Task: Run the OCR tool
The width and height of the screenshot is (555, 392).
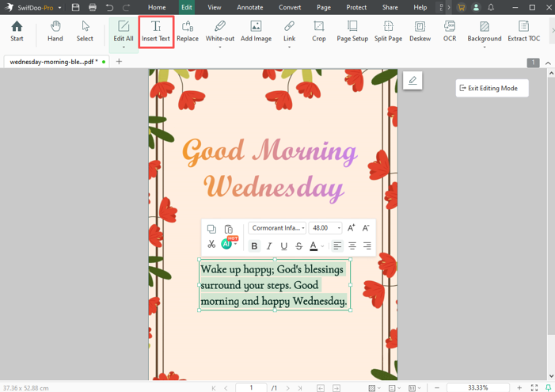Action: [x=450, y=31]
